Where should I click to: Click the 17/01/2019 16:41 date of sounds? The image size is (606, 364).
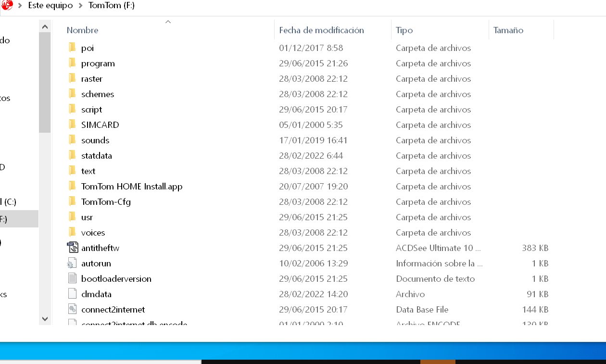pos(313,140)
